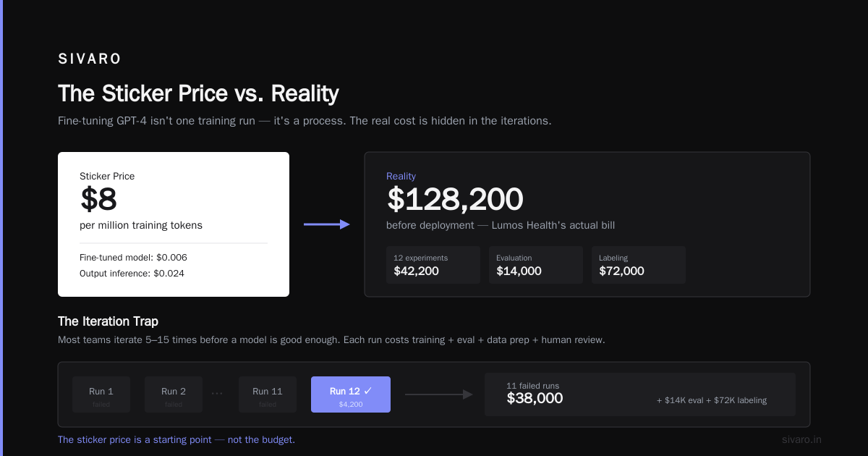The width and height of the screenshot is (868, 456).
Task: Click the ellipsis between Run 2 and Run 11
Action: tap(217, 394)
